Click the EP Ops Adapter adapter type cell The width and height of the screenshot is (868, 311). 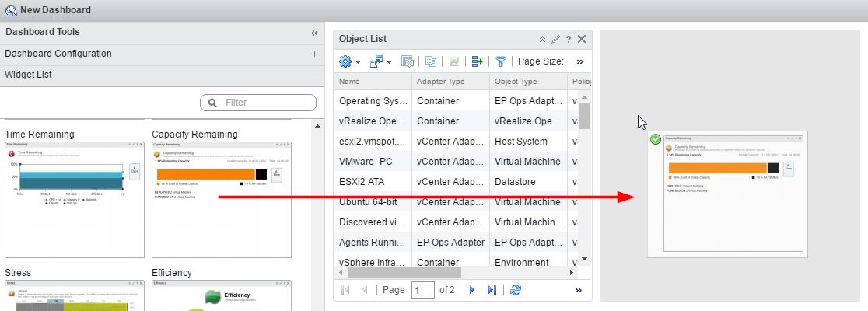coord(450,242)
